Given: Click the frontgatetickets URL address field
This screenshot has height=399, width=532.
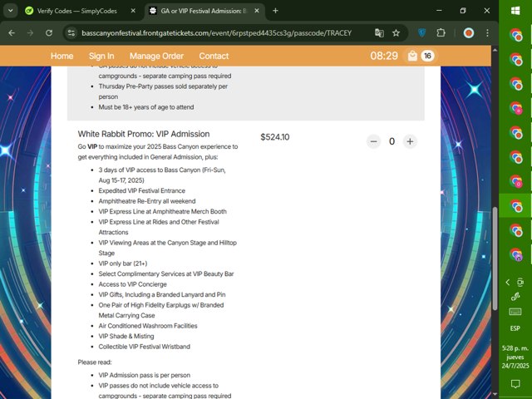Looking at the screenshot, I should [x=216, y=33].
